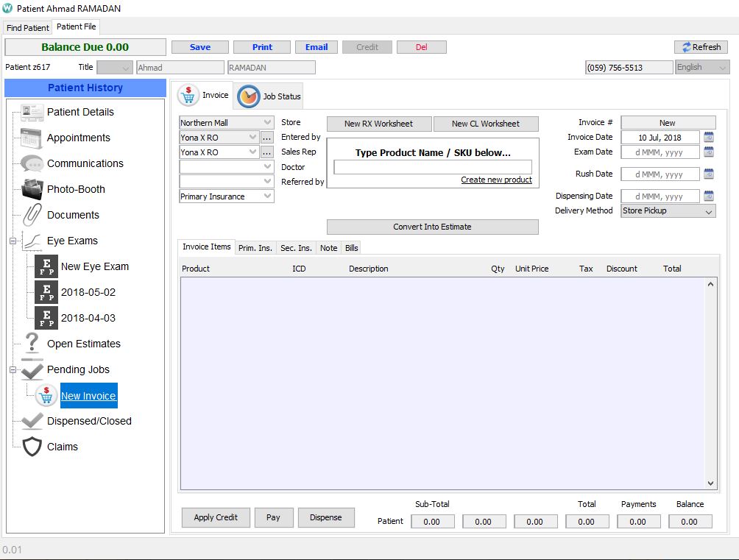Open the English language dropdown
Image resolution: width=739 pixels, height=560 pixels.
[x=702, y=68]
